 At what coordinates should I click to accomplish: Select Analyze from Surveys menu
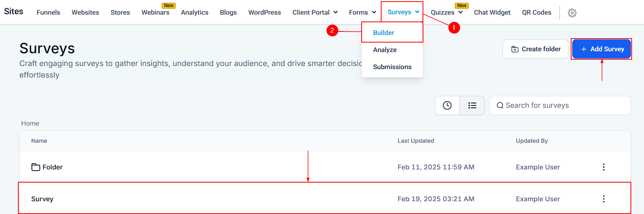tap(385, 50)
